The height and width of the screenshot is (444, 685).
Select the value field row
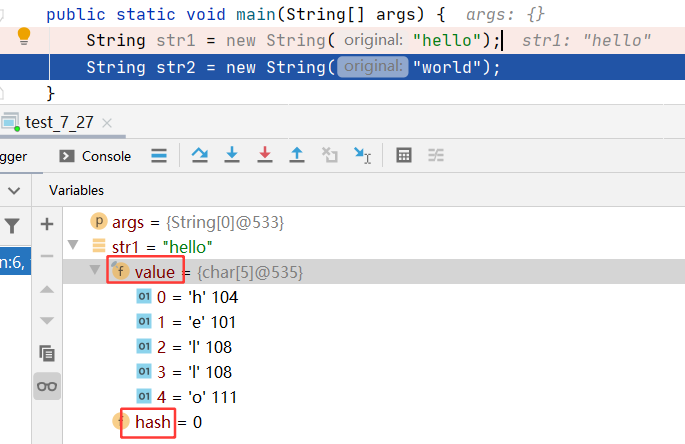point(374,272)
